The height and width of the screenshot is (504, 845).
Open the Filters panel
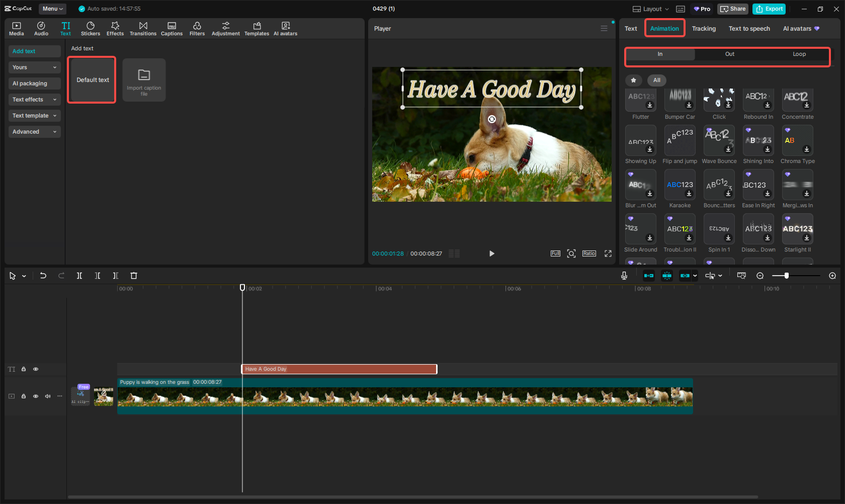click(197, 28)
